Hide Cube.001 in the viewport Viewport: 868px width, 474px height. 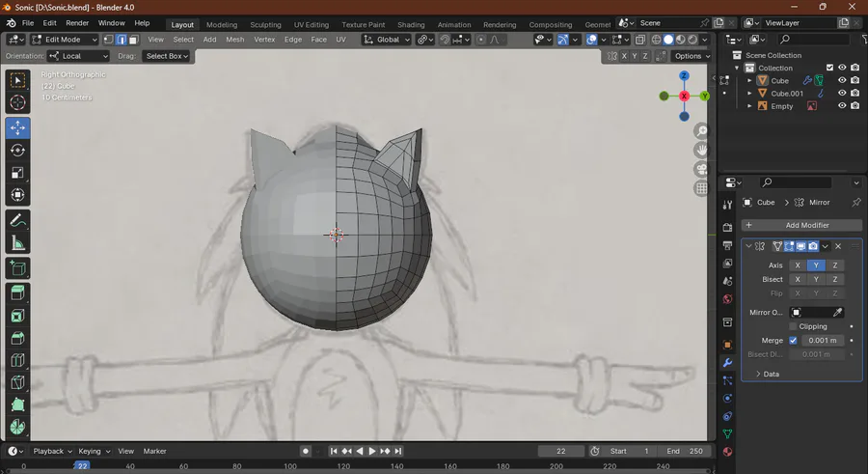point(842,93)
